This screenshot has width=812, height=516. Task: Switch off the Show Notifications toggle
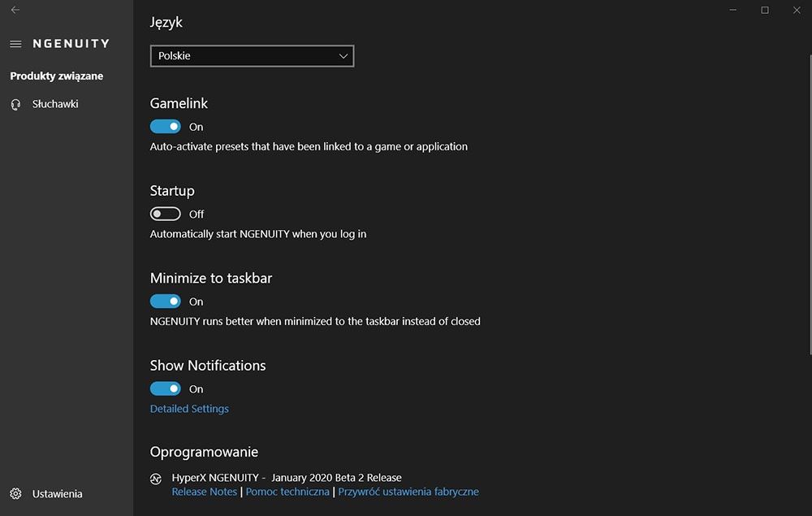(165, 388)
